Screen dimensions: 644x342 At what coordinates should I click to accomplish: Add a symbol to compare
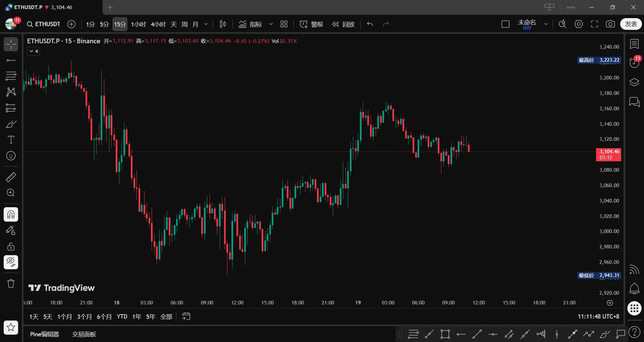pos(71,24)
